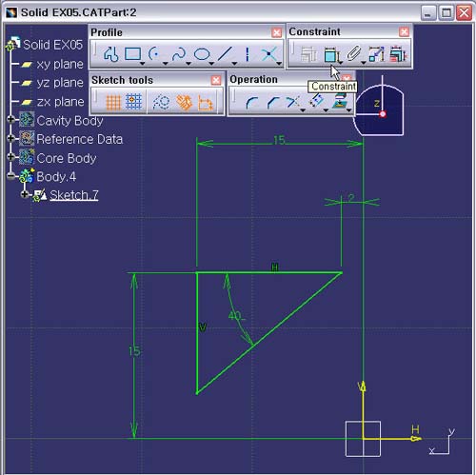Image resolution: width=476 pixels, height=475 pixels.
Task: Select xy plane in the tree
Action: [x=60, y=64]
